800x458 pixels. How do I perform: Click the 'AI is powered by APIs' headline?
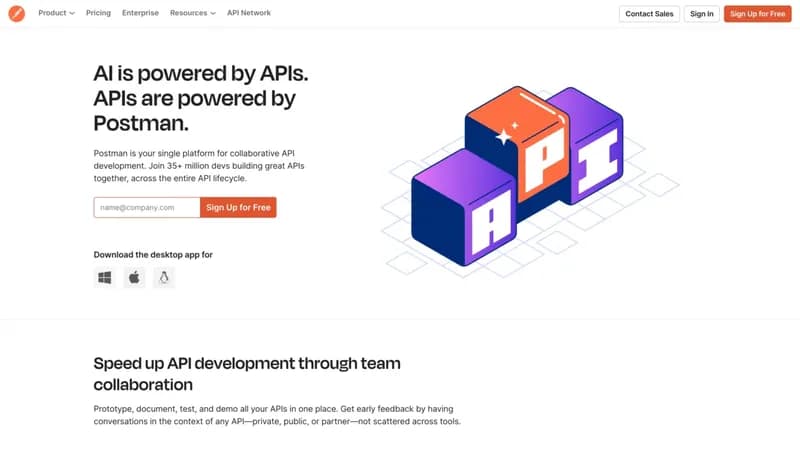click(x=201, y=98)
